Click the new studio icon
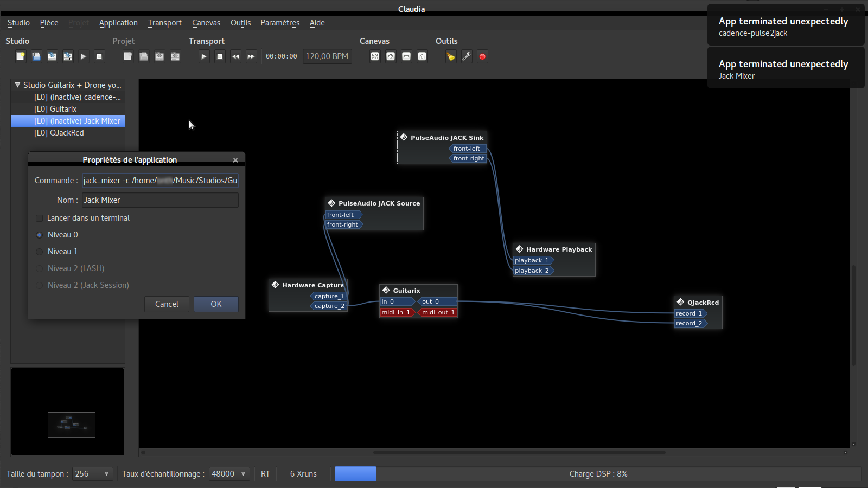Image resolution: width=868 pixels, height=488 pixels. coord(21,56)
